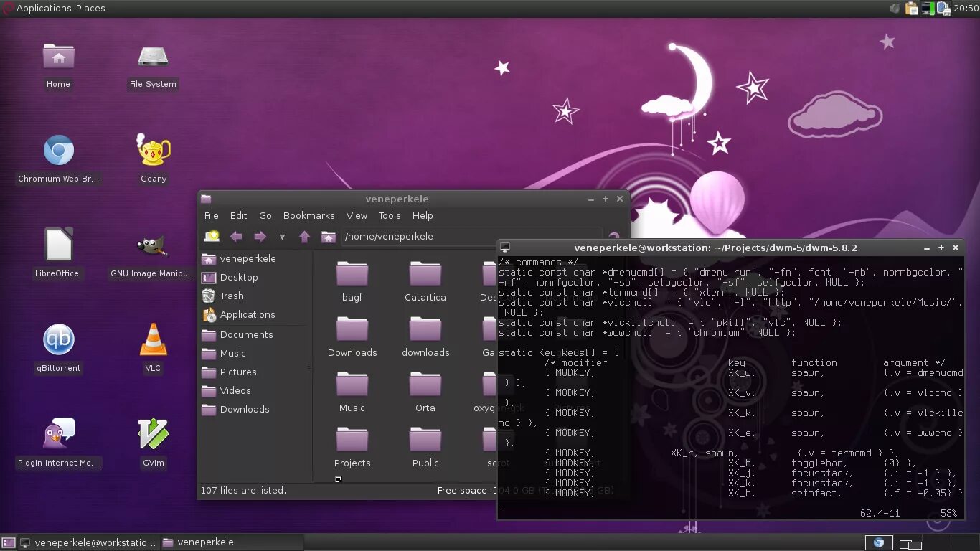Open the Places menu in top panel
Image resolution: width=980 pixels, height=551 pixels.
(x=90, y=8)
